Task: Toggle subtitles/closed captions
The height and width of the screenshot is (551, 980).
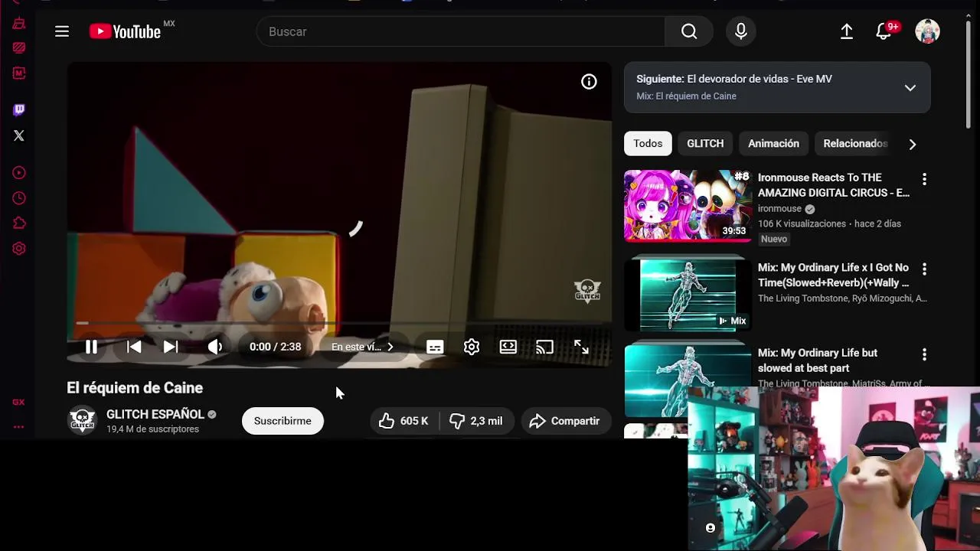Action: pyautogui.click(x=435, y=347)
